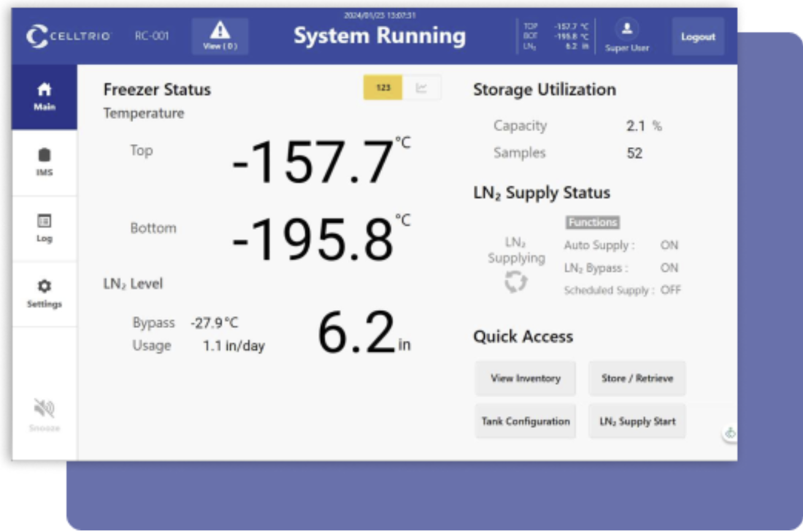Click the date and time stamp in header
The width and height of the screenshot is (803, 532).
tap(380, 15)
